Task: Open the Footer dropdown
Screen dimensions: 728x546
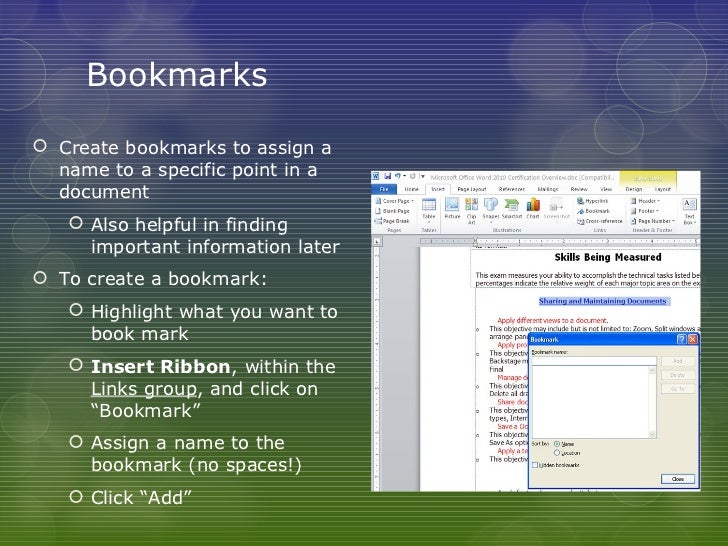Action: coord(644,211)
